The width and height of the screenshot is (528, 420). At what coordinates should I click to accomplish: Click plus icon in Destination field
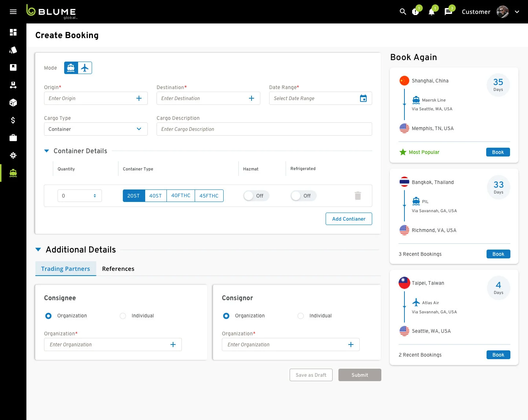pos(252,98)
